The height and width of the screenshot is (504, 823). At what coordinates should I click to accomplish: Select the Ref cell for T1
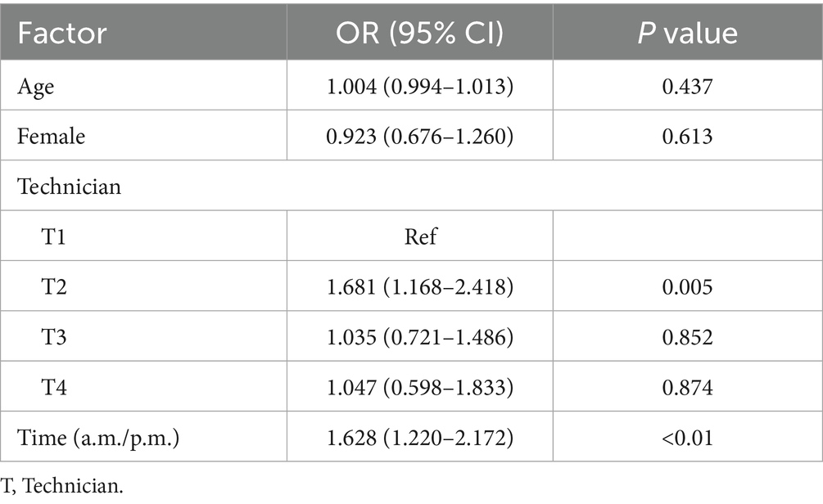pos(419,236)
